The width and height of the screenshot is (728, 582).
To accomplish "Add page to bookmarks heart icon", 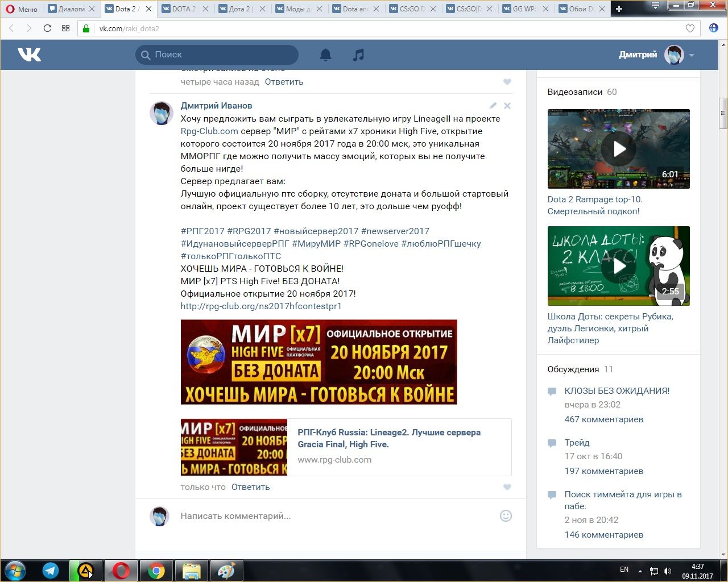I will [690, 28].
